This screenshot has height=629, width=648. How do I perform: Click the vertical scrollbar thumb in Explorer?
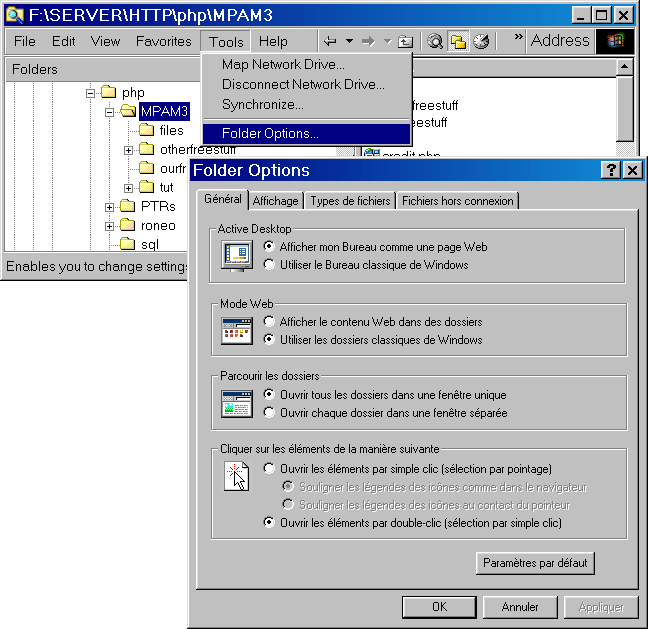(x=624, y=108)
